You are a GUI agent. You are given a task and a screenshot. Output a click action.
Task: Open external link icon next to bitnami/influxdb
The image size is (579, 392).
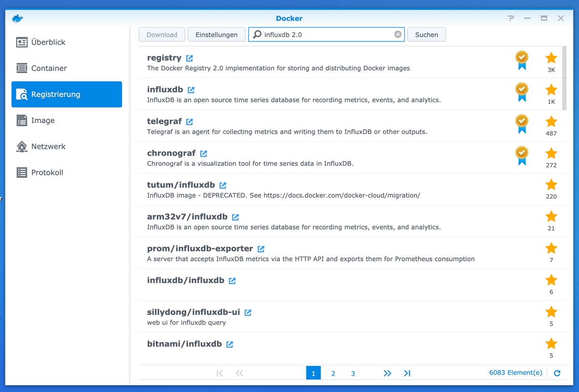(x=230, y=344)
